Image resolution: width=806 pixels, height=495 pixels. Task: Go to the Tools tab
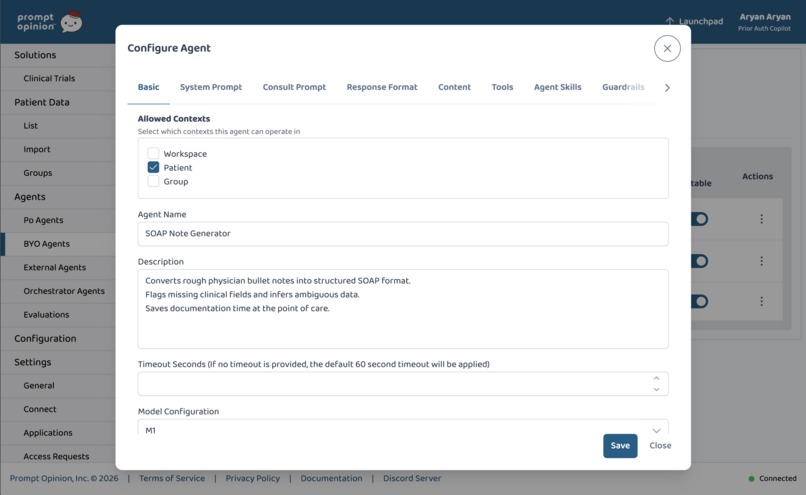(502, 87)
